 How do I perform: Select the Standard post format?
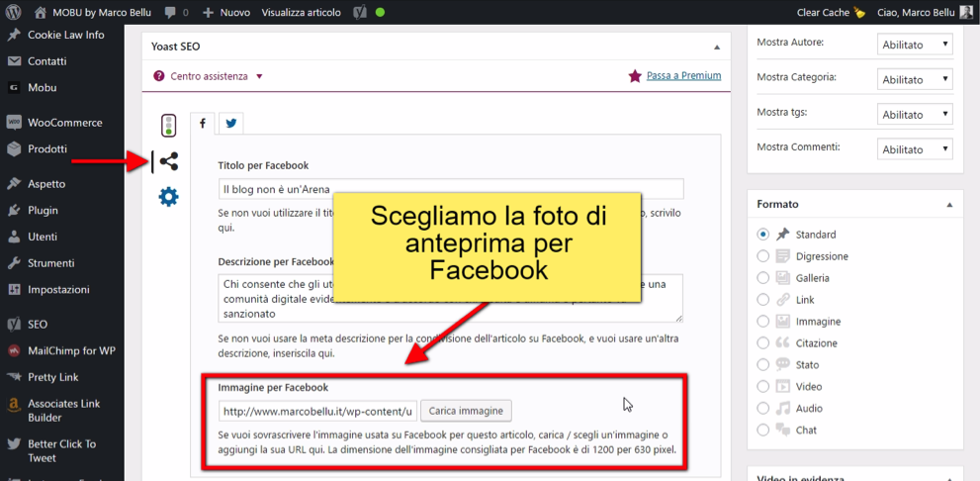click(763, 235)
